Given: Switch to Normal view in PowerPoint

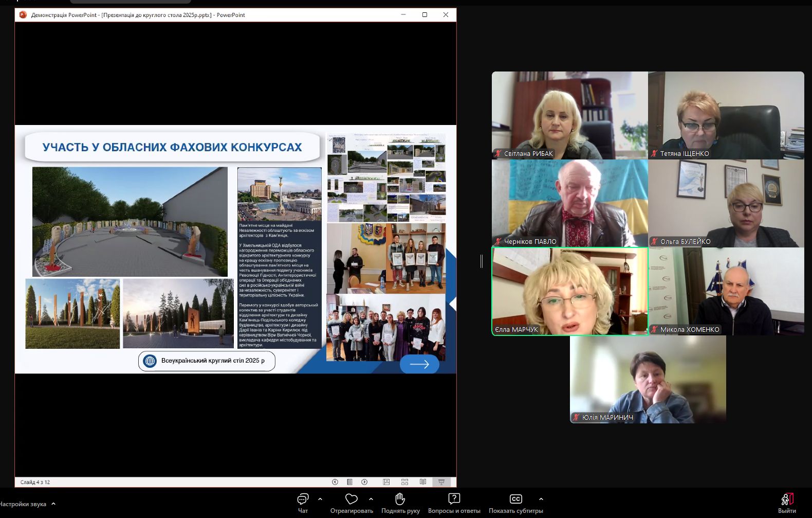Looking at the screenshot, I should tap(386, 482).
